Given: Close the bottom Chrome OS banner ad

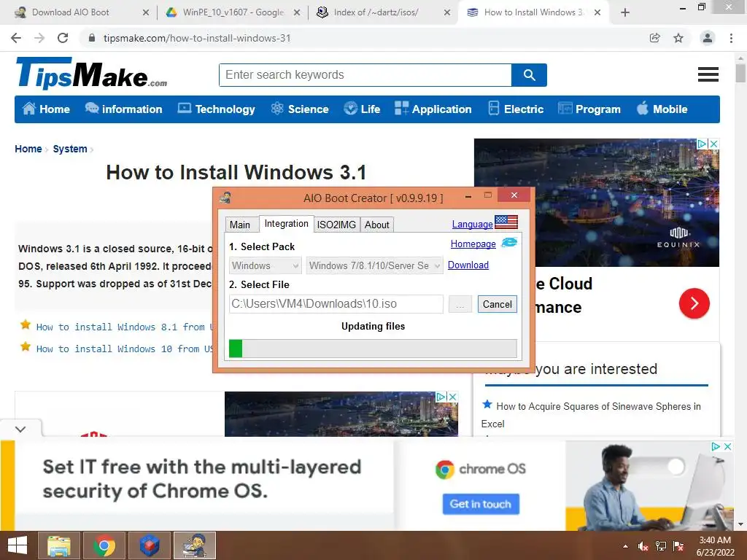Looking at the screenshot, I should pyautogui.click(x=727, y=447).
